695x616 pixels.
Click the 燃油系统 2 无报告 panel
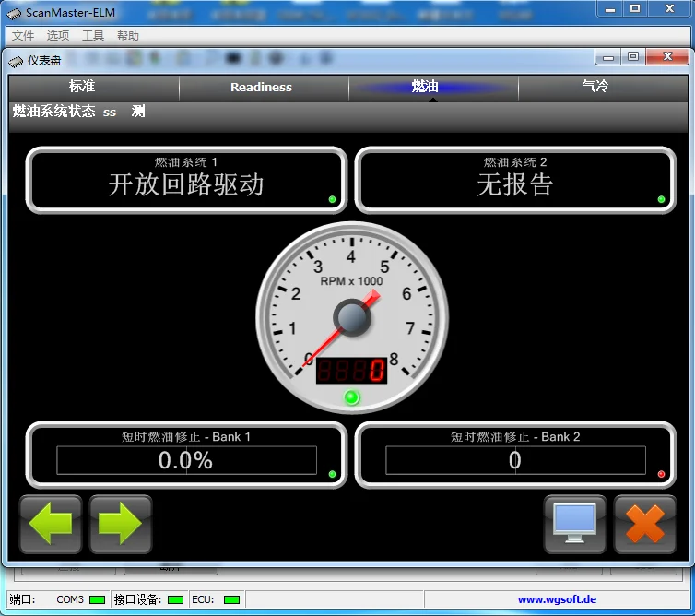point(515,180)
